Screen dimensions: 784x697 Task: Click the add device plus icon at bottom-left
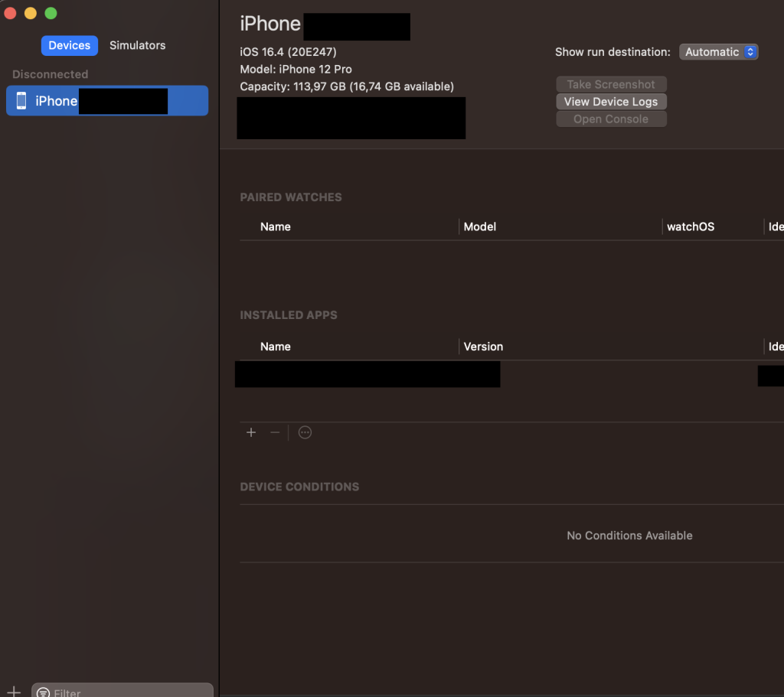[x=14, y=691]
